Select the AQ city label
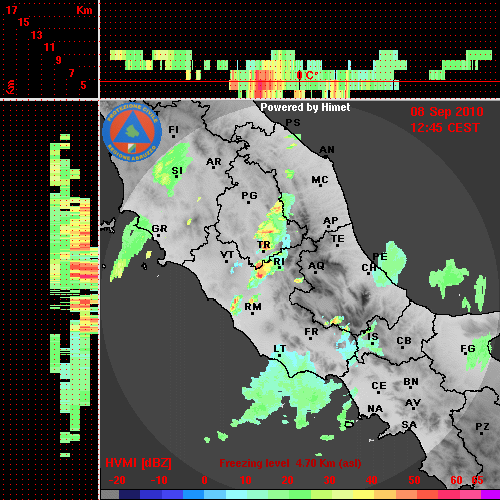The height and width of the screenshot is (500, 500). tap(316, 266)
